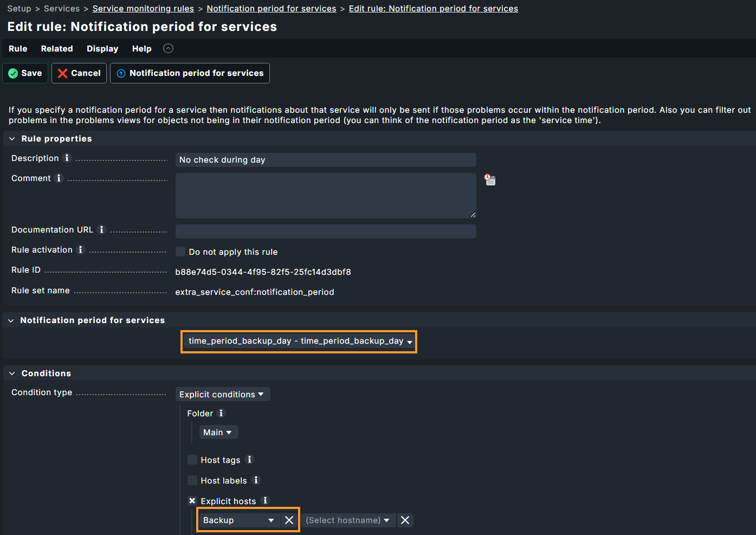Open the time_period_backup_day dropdown
Screen dimensions: 756x535
point(299,341)
